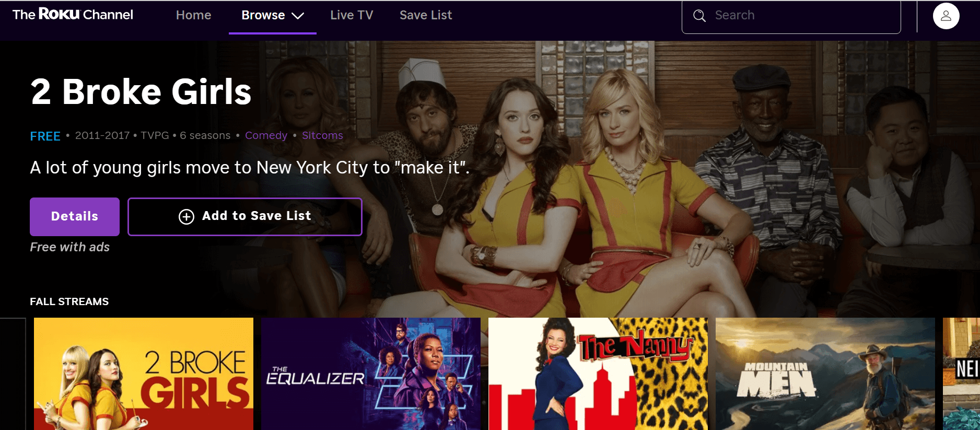Image resolution: width=980 pixels, height=430 pixels.
Task: Switch to Live TV
Action: tap(352, 15)
